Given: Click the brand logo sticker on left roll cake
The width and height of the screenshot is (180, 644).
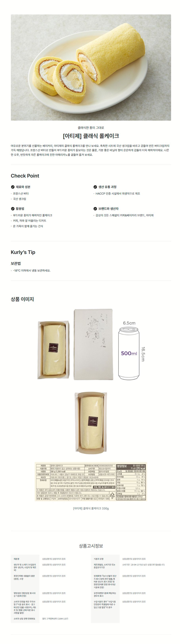Looking at the screenshot, I should click(x=53, y=348).
